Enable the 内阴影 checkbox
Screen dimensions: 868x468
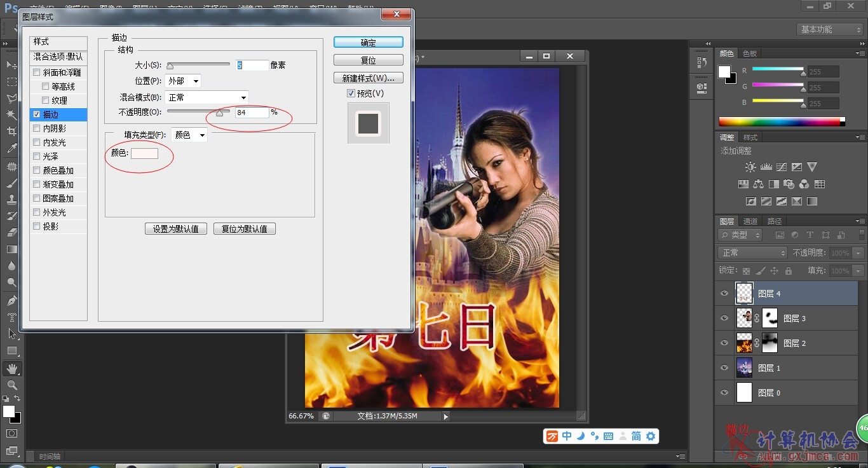tap(37, 128)
